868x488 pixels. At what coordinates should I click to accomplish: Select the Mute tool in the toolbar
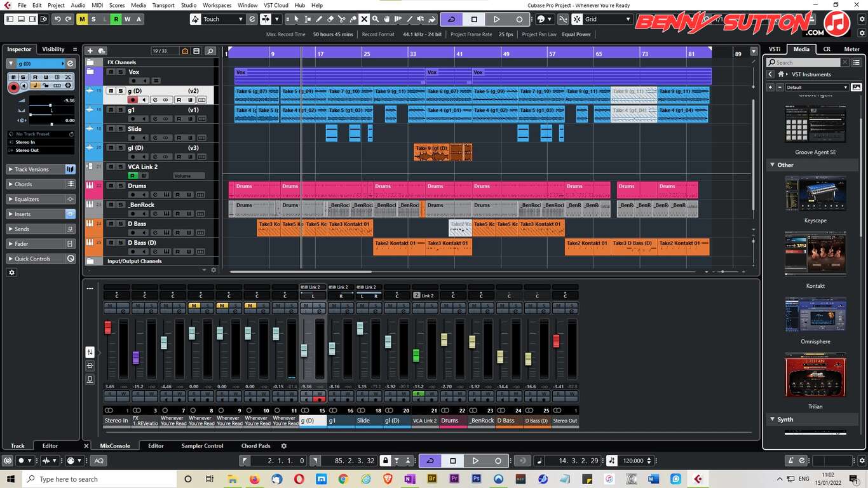tap(365, 19)
